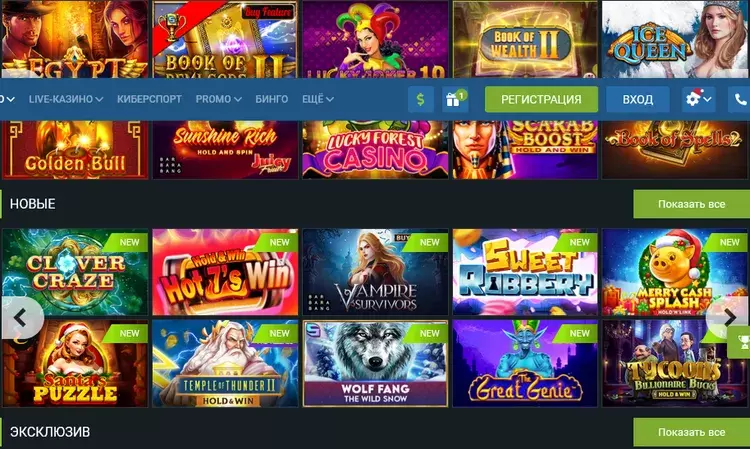Open the Clover Craze game thumbnail
Image resolution: width=750 pixels, height=449 pixels.
coord(75,272)
